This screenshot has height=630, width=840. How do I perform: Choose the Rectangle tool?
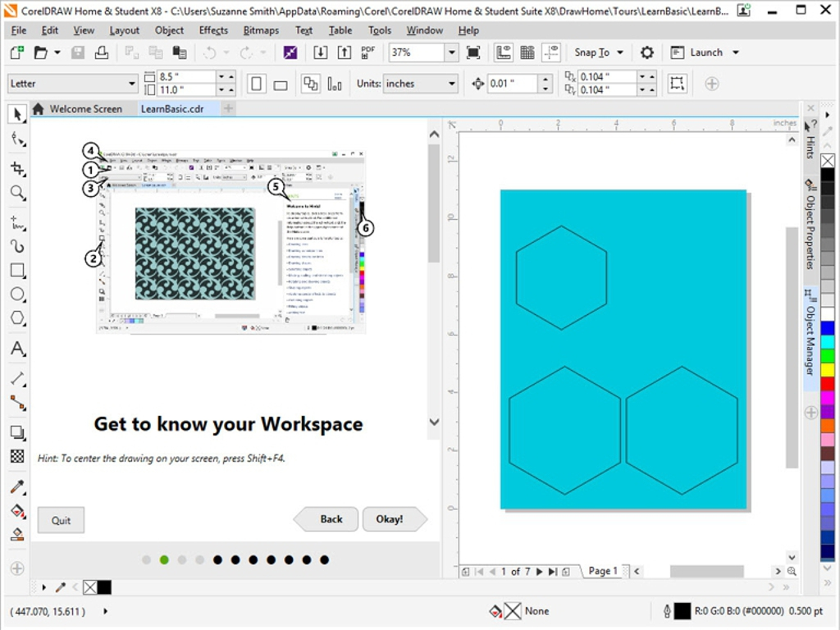point(17,270)
